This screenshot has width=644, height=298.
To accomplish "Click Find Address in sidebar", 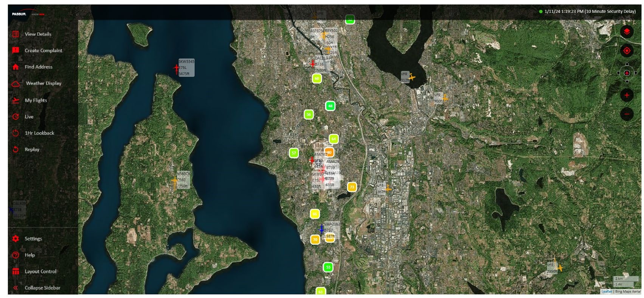I will [x=38, y=67].
